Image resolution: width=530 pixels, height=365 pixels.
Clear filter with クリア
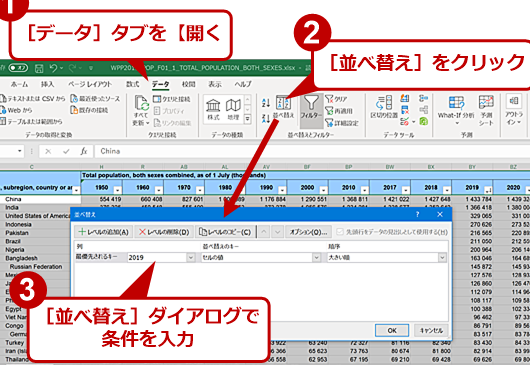coord(336,99)
